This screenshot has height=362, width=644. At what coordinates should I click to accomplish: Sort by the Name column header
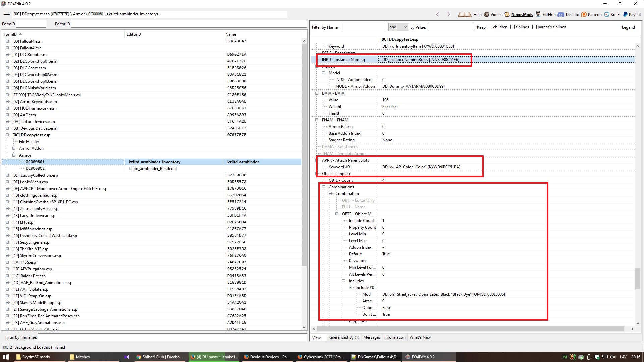[x=262, y=34]
